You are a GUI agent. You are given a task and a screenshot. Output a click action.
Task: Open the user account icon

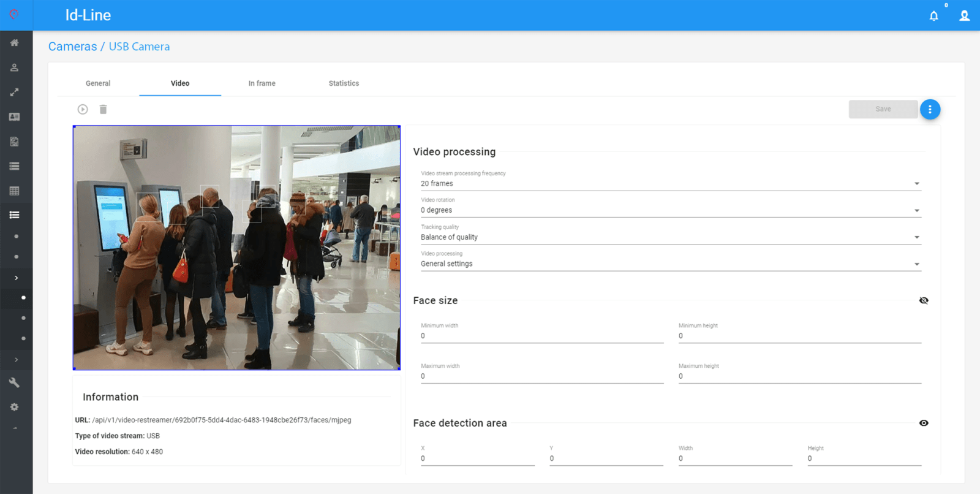pos(964,16)
